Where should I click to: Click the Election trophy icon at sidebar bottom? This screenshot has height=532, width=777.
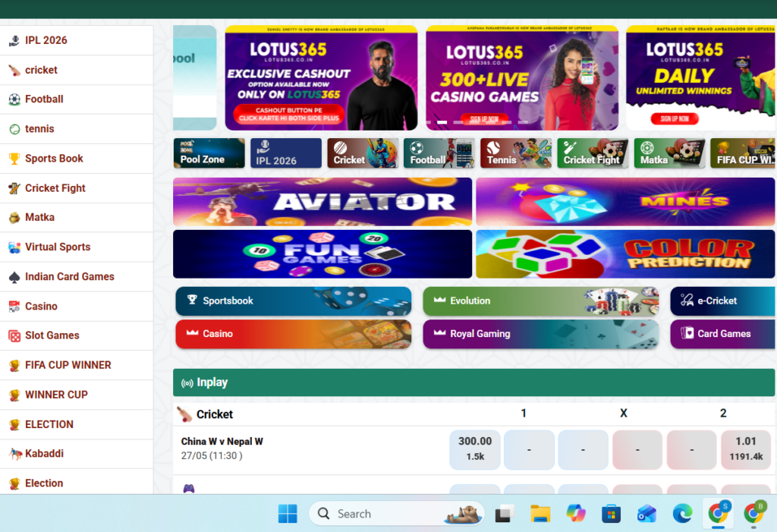click(x=14, y=484)
